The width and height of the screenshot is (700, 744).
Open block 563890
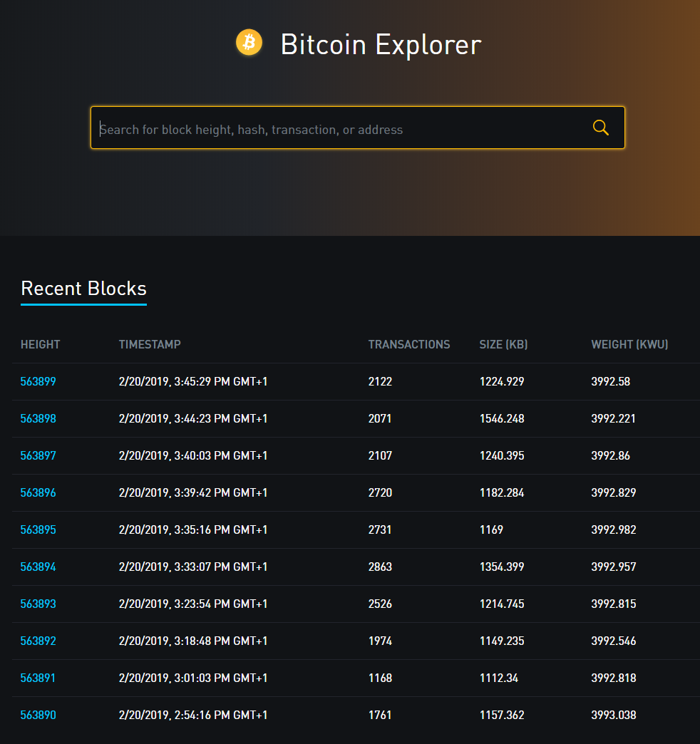(38, 715)
